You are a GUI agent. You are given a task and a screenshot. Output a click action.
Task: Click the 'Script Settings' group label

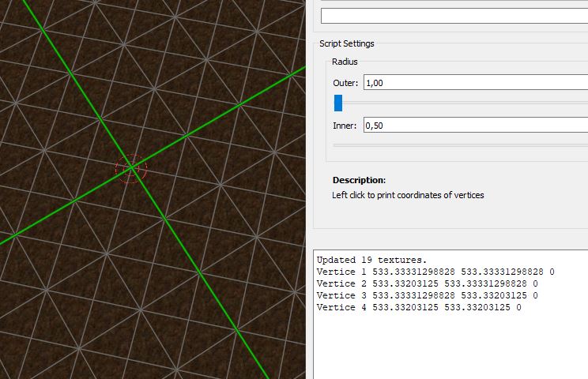click(347, 43)
